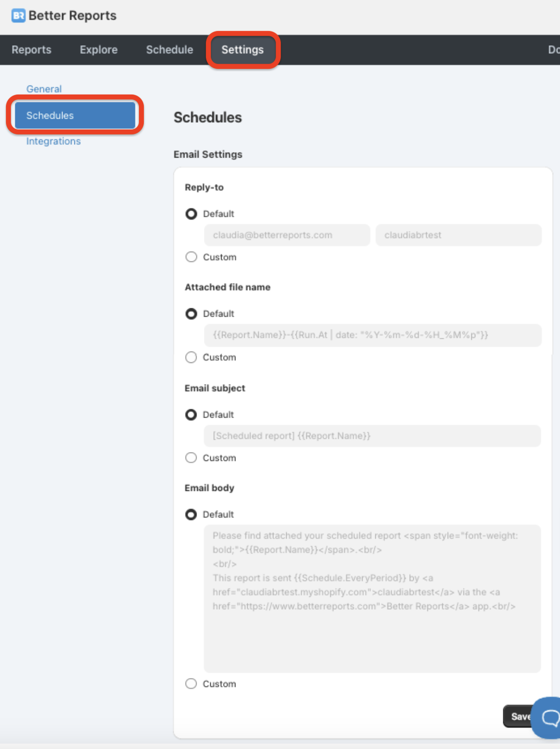560x749 pixels.
Task: Click the Email body text area
Action: point(372,598)
